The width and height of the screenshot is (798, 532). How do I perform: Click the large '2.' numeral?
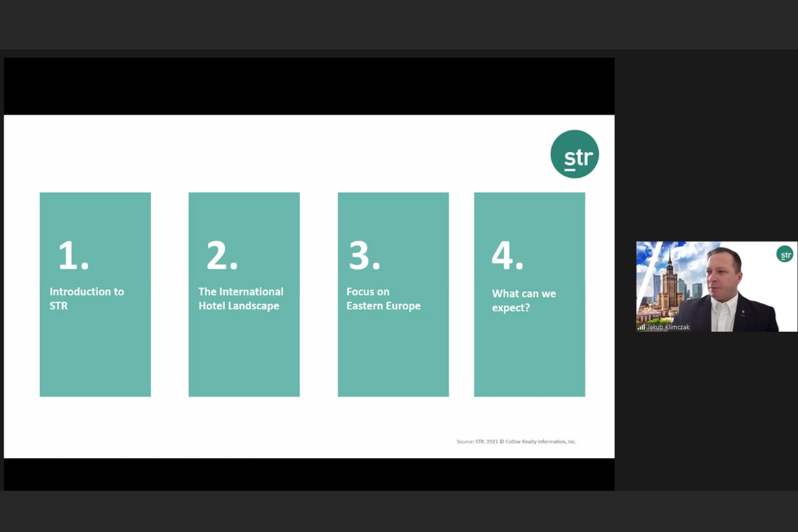[222, 255]
